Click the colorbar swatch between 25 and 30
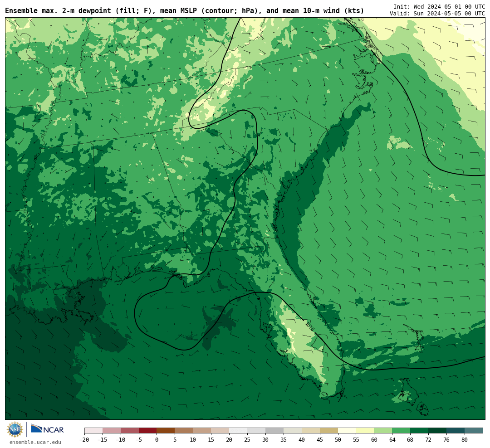490x448 pixels. tap(256, 431)
